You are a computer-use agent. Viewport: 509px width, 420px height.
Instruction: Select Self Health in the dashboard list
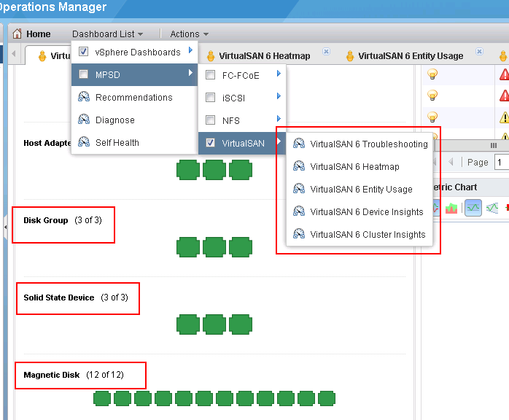[x=134, y=142]
